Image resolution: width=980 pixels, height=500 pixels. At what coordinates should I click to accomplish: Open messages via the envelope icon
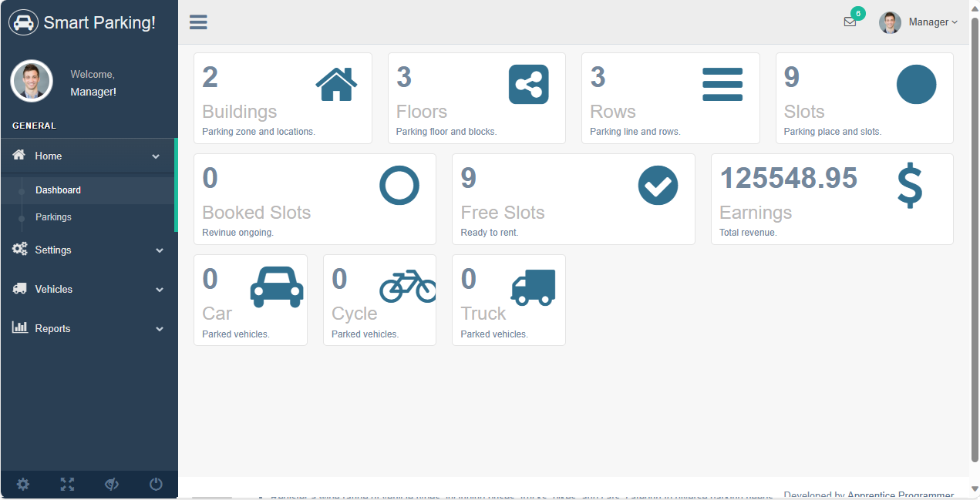pos(850,22)
